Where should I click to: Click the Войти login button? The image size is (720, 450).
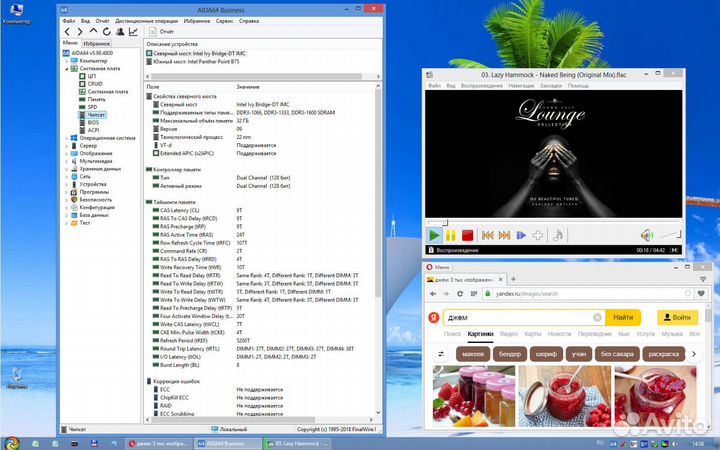(x=678, y=317)
